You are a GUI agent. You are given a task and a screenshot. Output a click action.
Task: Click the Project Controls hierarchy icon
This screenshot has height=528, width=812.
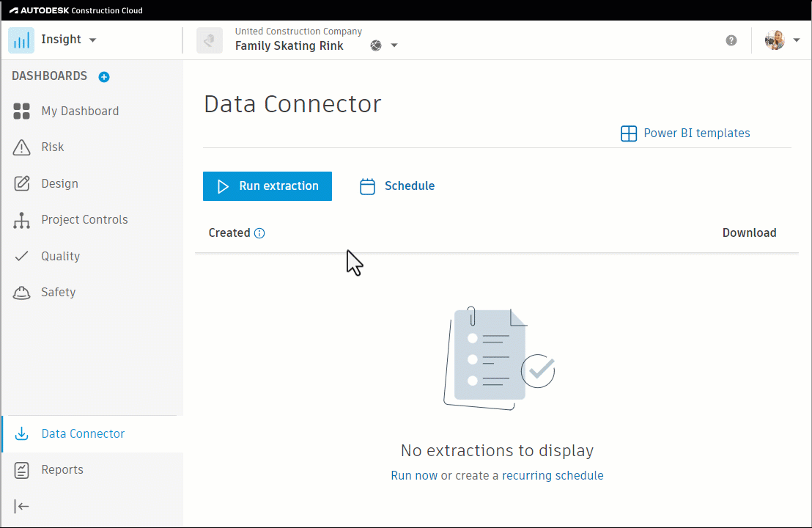pyautogui.click(x=21, y=219)
